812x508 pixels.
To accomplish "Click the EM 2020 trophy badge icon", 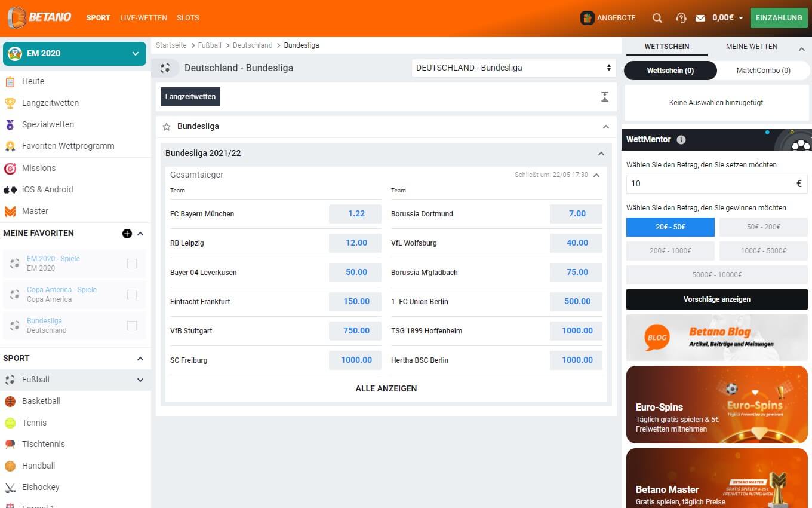I will tap(15, 53).
